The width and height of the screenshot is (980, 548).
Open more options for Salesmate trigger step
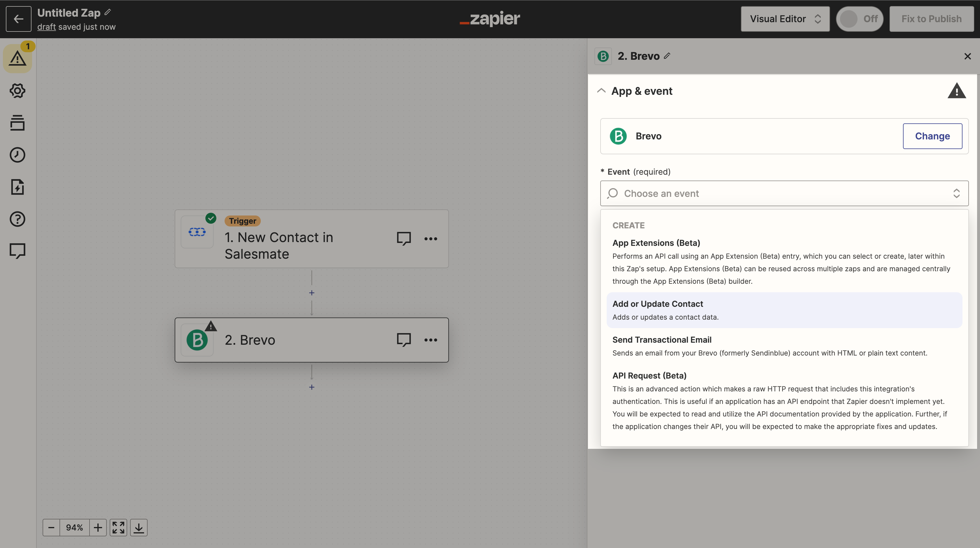tap(431, 239)
